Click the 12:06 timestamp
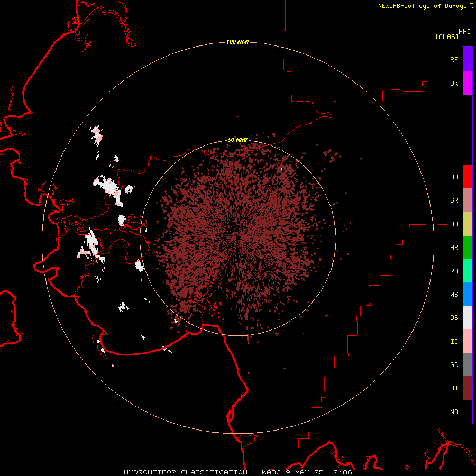The height and width of the screenshot is (476, 476). pyautogui.click(x=341, y=472)
